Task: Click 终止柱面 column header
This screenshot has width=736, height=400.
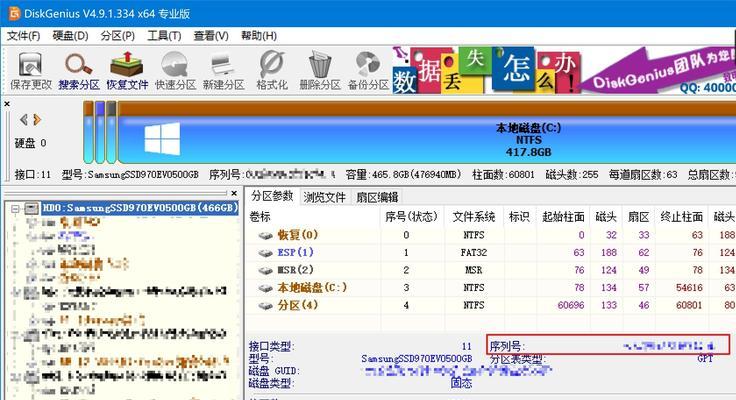Action: click(x=682, y=217)
